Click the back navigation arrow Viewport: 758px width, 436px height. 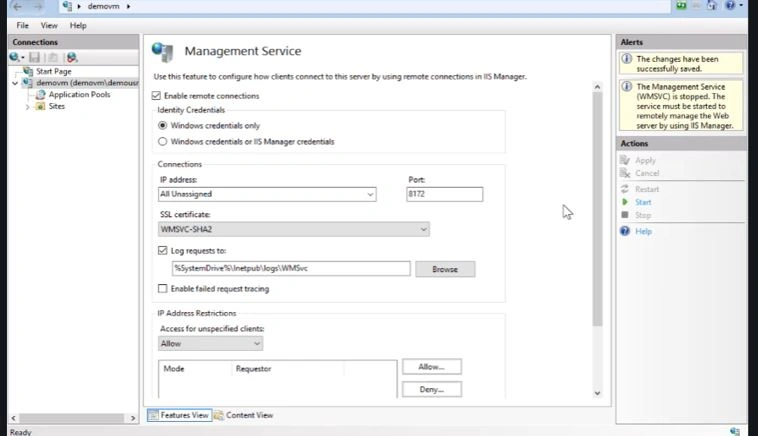17,6
